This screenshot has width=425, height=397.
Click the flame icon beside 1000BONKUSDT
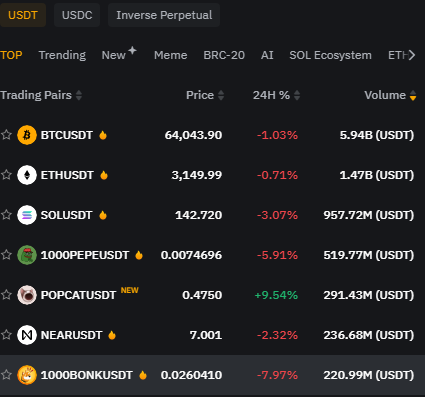143,375
